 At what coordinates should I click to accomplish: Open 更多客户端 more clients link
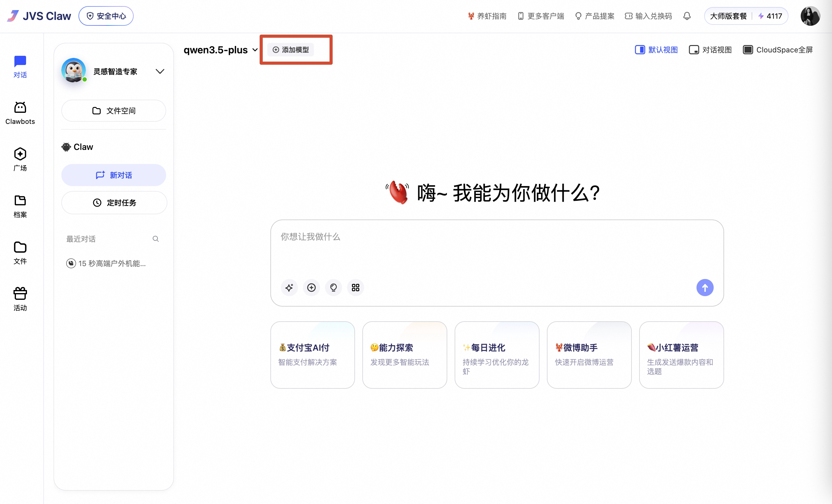[541, 16]
